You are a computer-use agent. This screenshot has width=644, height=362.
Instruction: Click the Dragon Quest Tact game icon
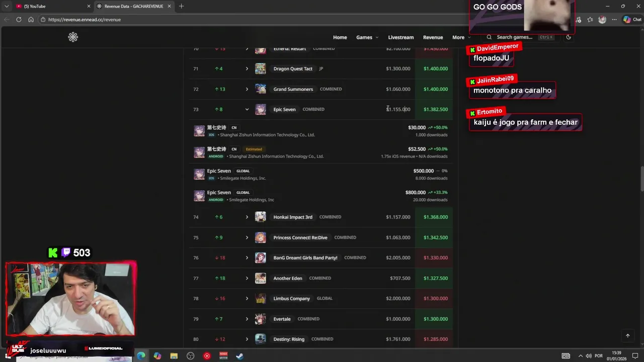tap(260, 69)
